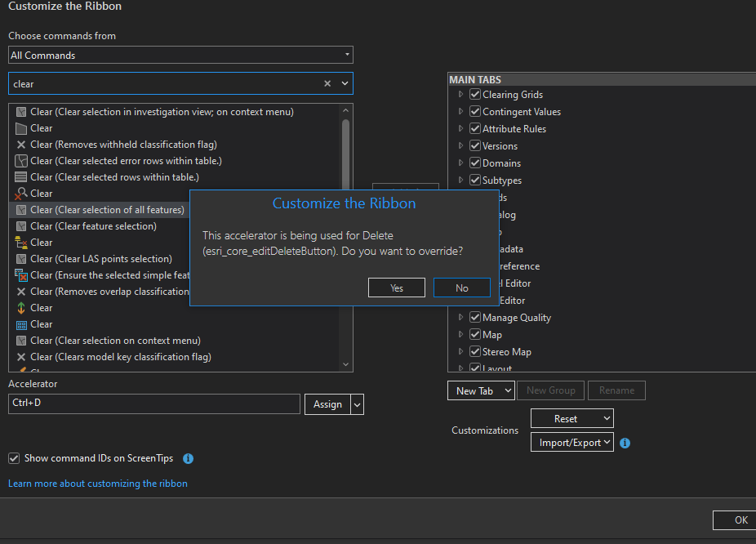The height and width of the screenshot is (544, 756).
Task: Uncheck the Show command IDs on ScreenTips box
Action: pos(13,458)
